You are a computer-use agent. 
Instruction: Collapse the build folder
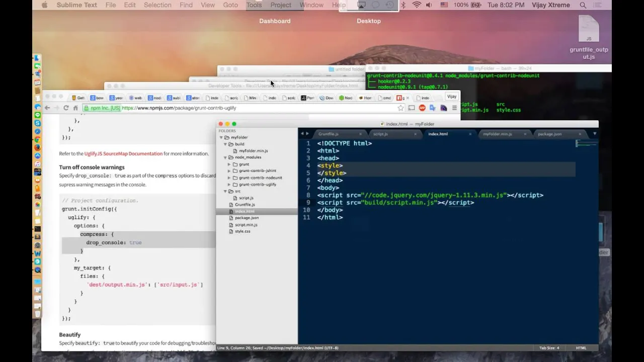tap(225, 144)
